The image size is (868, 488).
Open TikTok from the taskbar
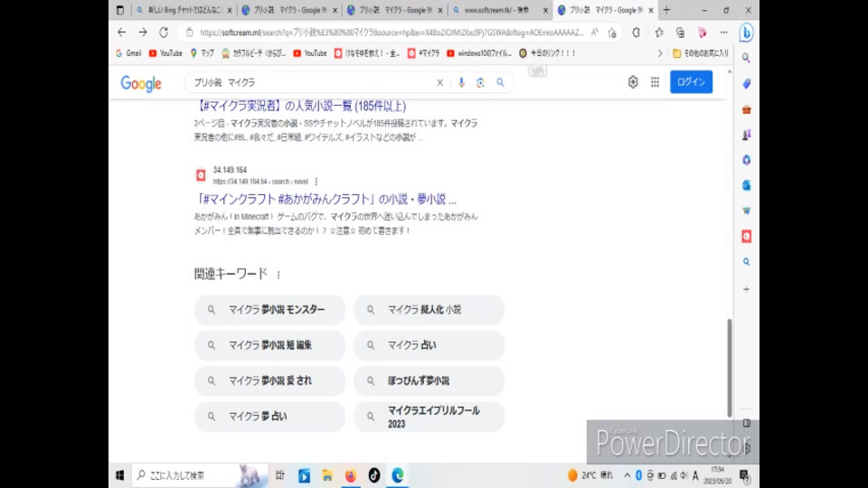374,475
